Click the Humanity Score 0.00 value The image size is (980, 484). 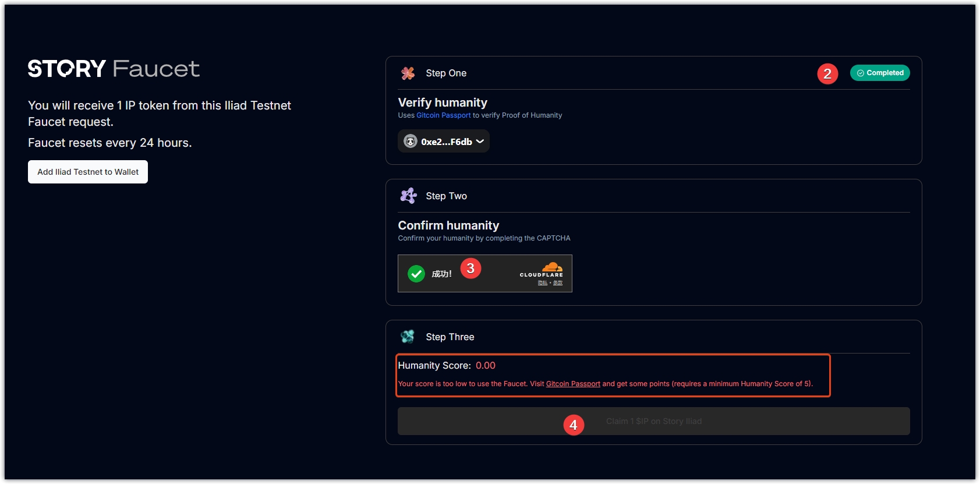[485, 366]
